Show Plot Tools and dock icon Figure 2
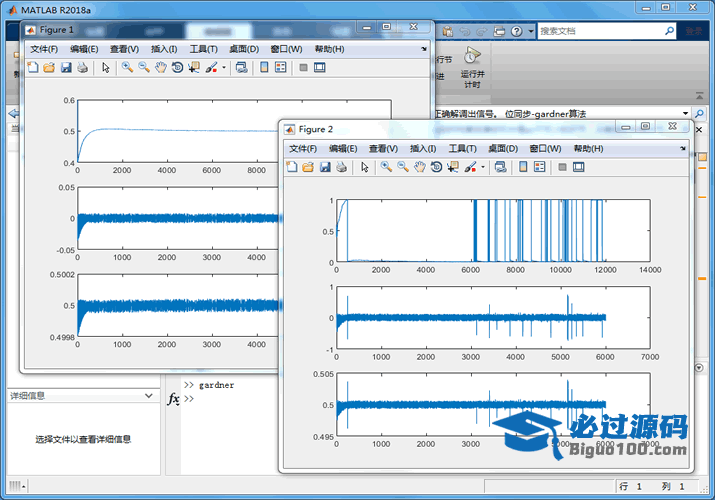The width and height of the screenshot is (715, 500). click(x=579, y=167)
